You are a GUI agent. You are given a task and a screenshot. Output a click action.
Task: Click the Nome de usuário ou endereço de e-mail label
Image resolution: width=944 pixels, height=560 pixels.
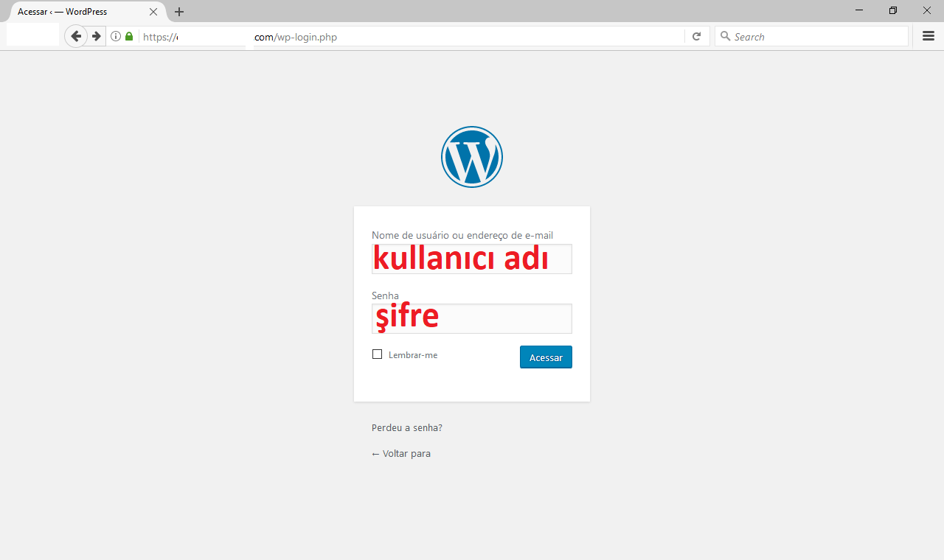[x=462, y=235]
